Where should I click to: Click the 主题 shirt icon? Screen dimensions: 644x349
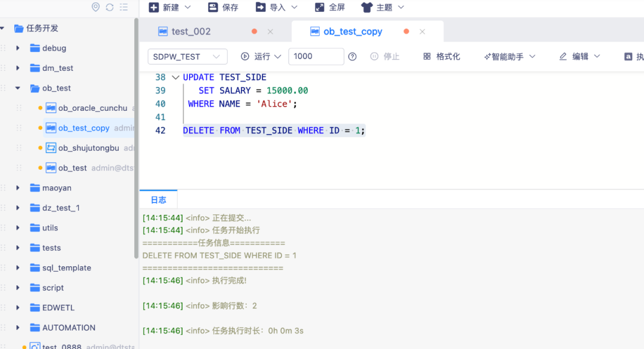coord(367,7)
